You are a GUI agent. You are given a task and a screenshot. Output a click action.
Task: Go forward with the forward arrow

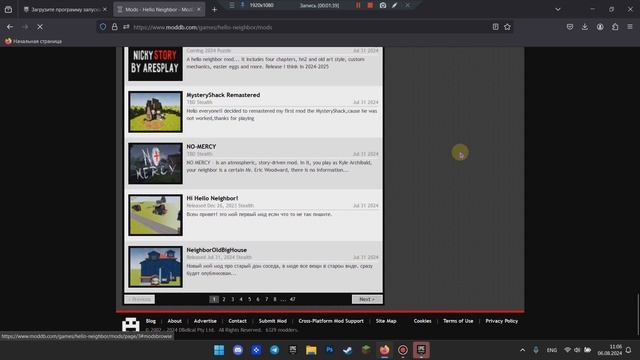[24, 27]
